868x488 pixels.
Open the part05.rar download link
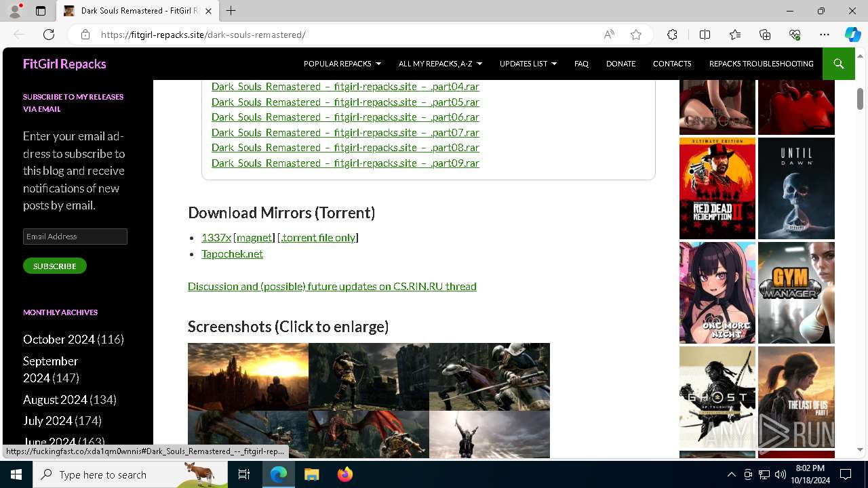[x=345, y=102]
